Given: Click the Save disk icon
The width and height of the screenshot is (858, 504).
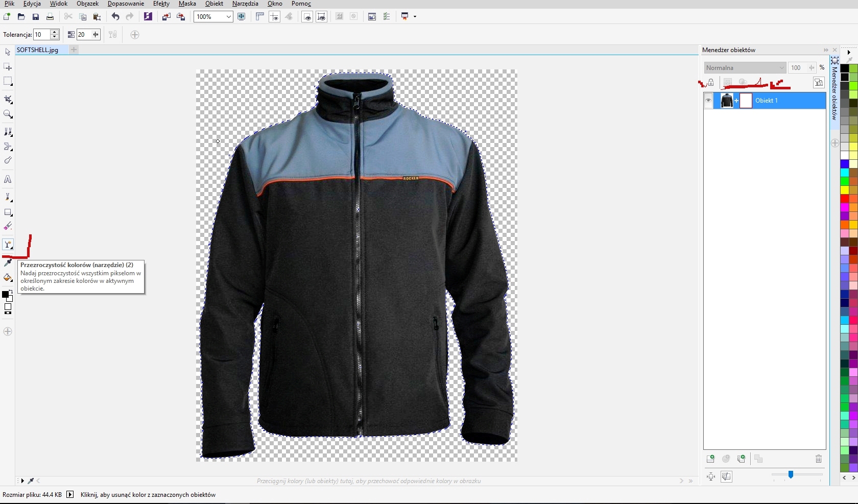Looking at the screenshot, I should click(36, 17).
